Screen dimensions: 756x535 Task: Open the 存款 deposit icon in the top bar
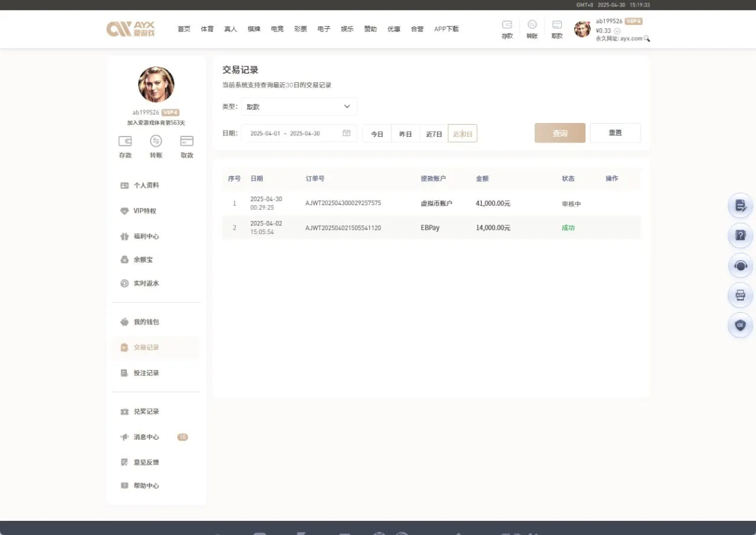pos(507,28)
